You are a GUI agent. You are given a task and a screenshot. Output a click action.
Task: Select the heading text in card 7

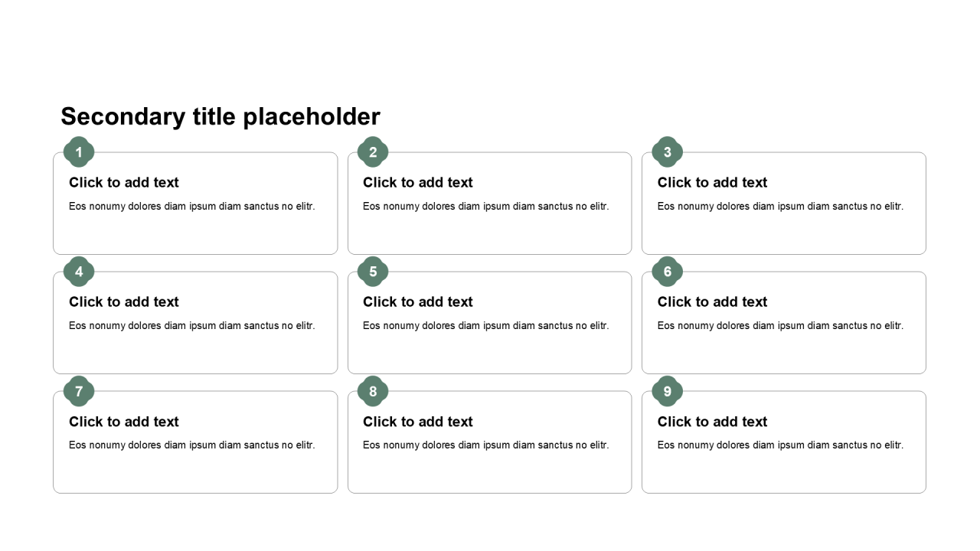click(124, 422)
